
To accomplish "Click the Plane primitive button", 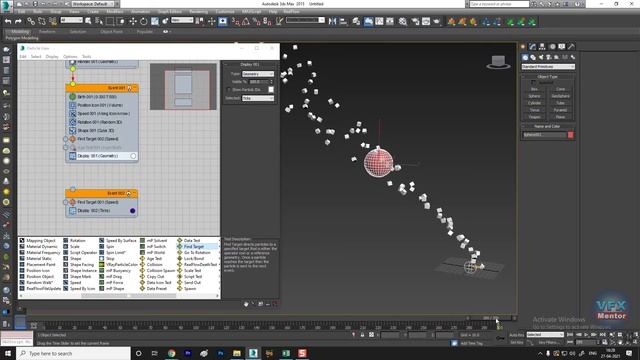I will [x=560, y=117].
